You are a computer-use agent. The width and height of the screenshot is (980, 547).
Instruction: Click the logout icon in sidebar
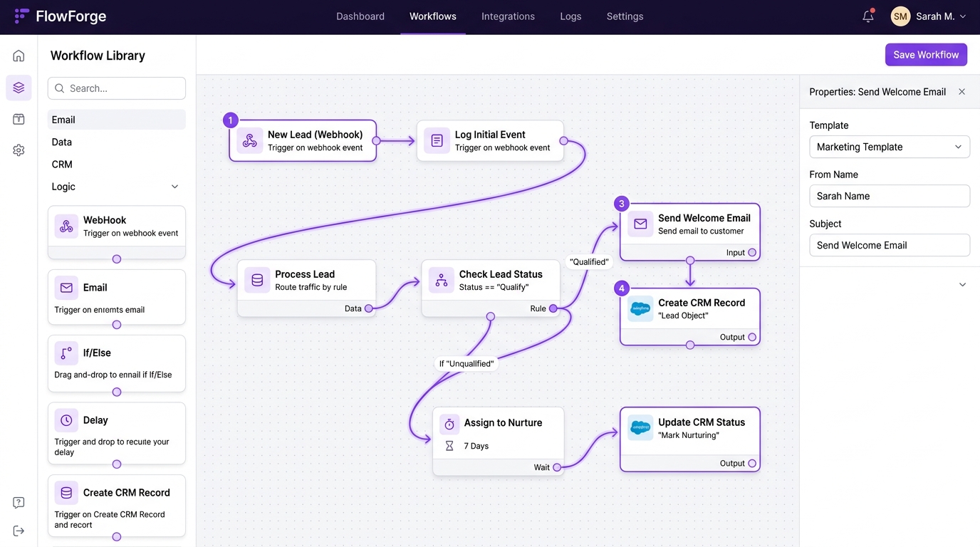coord(19,531)
